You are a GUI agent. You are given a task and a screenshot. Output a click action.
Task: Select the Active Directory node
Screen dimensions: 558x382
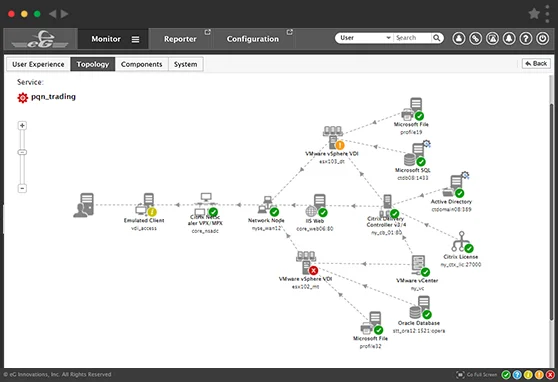[454, 186]
